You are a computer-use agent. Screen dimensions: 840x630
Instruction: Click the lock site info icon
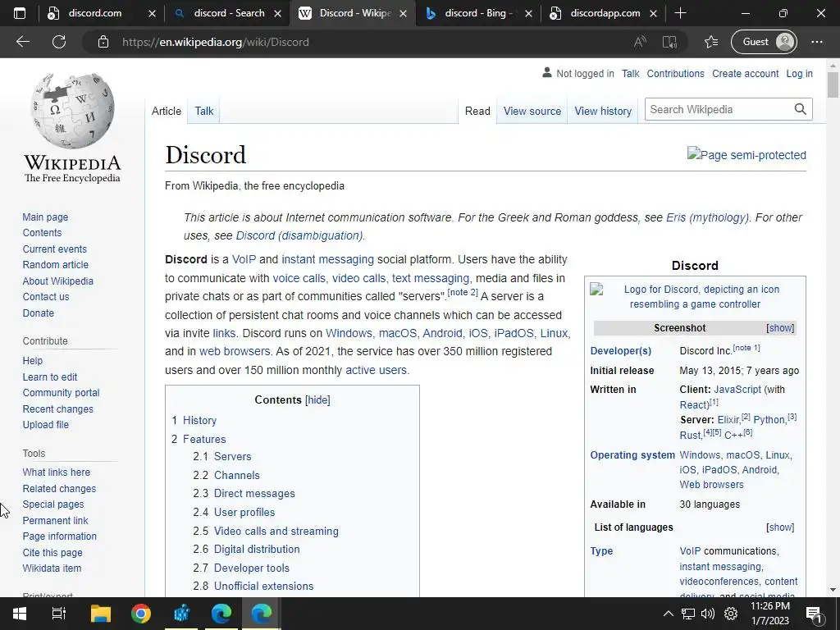[x=103, y=42]
